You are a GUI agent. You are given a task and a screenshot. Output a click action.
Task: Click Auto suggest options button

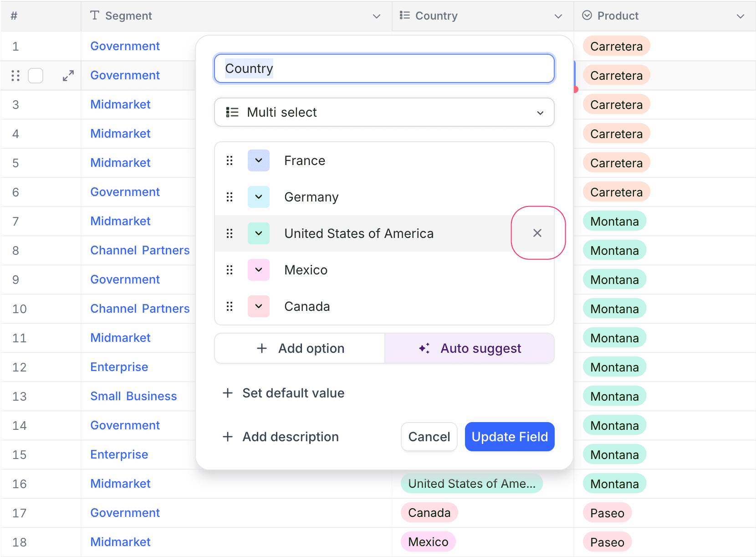click(x=470, y=348)
